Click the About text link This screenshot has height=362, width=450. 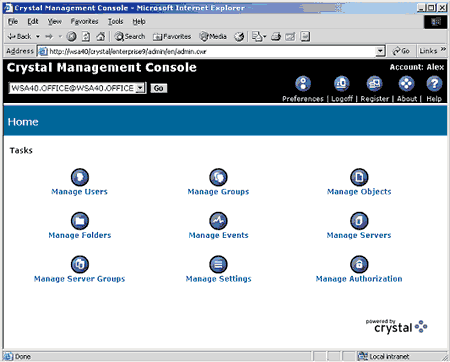[x=407, y=99]
